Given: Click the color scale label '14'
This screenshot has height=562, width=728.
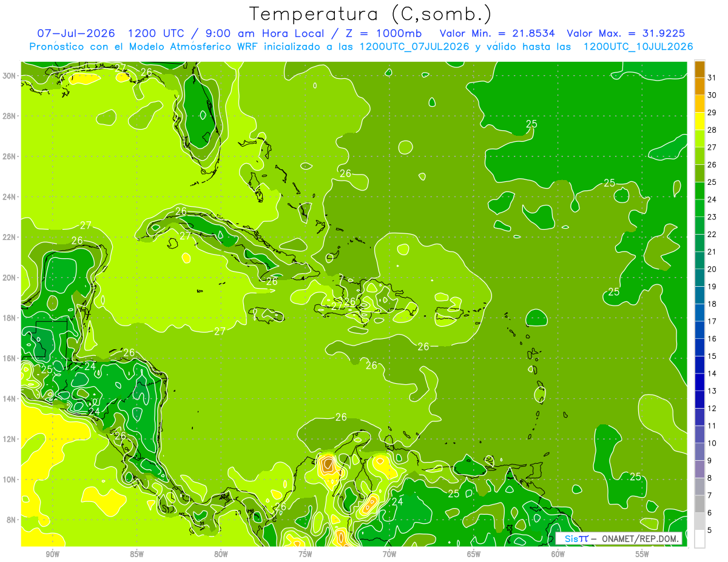Looking at the screenshot, I should coord(712,373).
